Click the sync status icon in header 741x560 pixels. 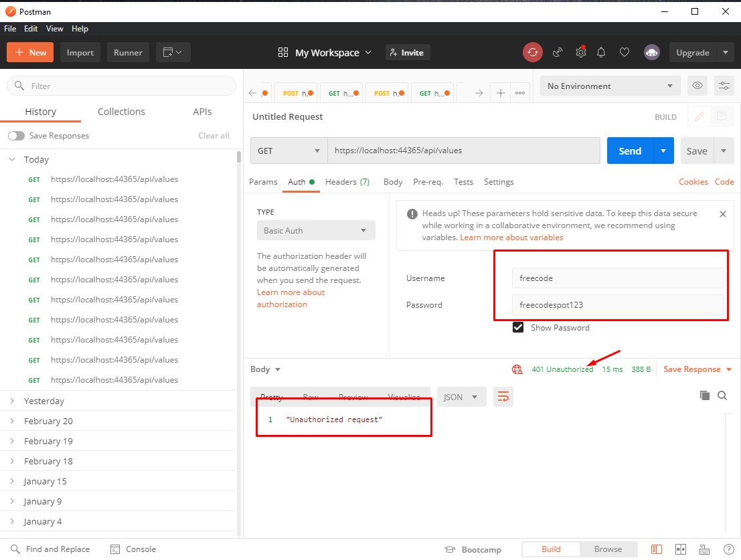coord(532,52)
